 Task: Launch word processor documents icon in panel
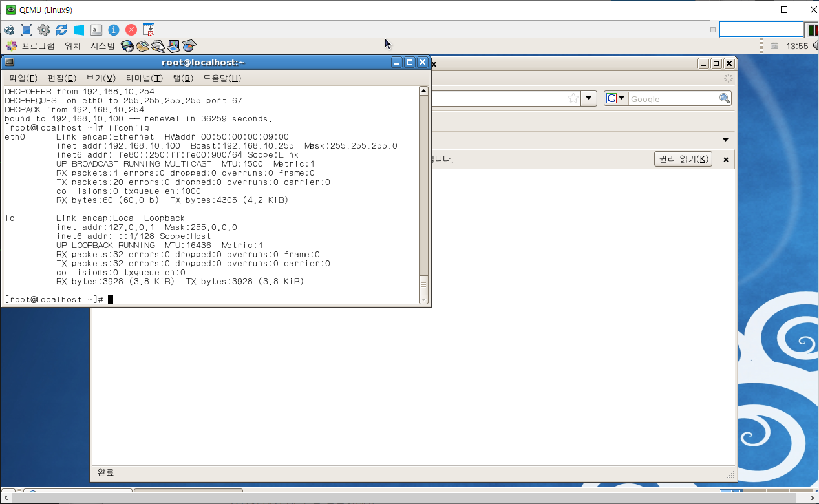(x=158, y=46)
